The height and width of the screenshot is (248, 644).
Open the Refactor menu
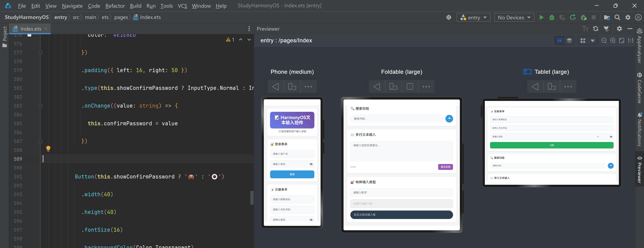point(115,6)
